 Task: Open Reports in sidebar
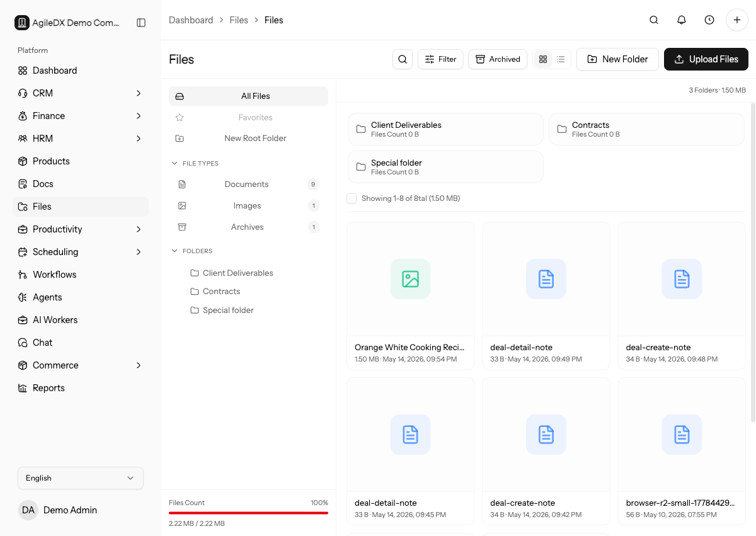[x=81, y=388]
